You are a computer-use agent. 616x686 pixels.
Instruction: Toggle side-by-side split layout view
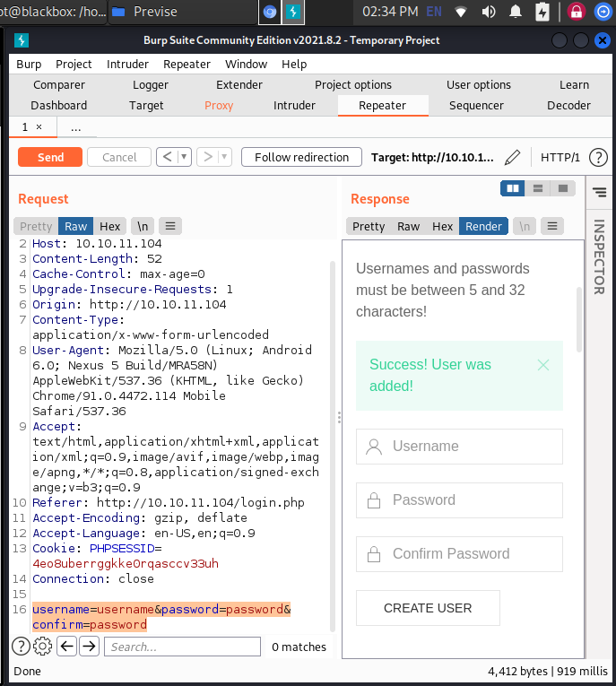(x=513, y=188)
